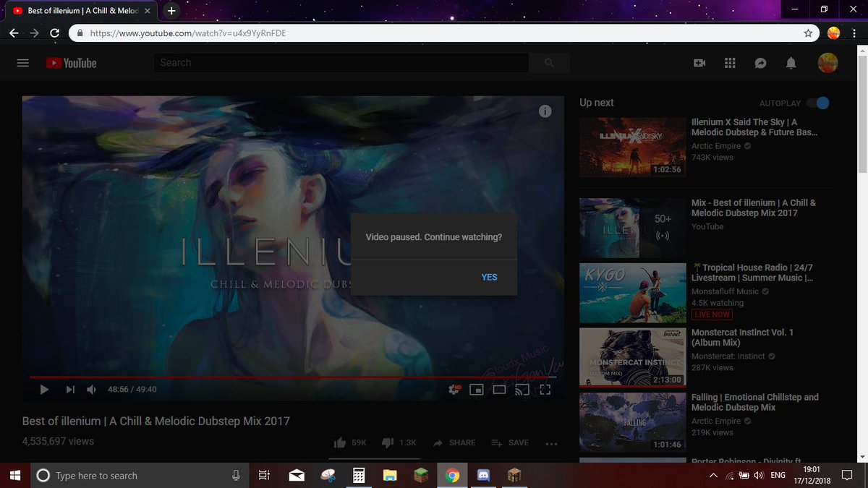Image resolution: width=868 pixels, height=488 pixels.
Task: Go to the YouTube home logo
Action: [71, 63]
